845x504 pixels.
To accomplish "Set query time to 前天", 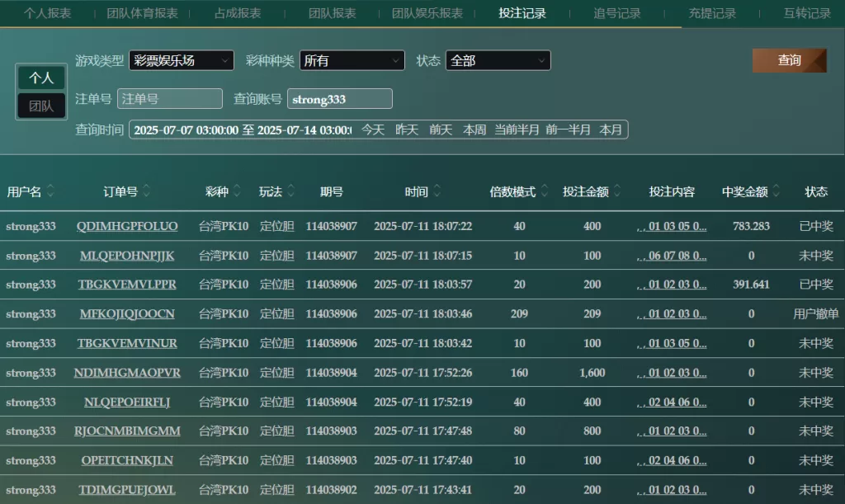I will click(x=441, y=130).
